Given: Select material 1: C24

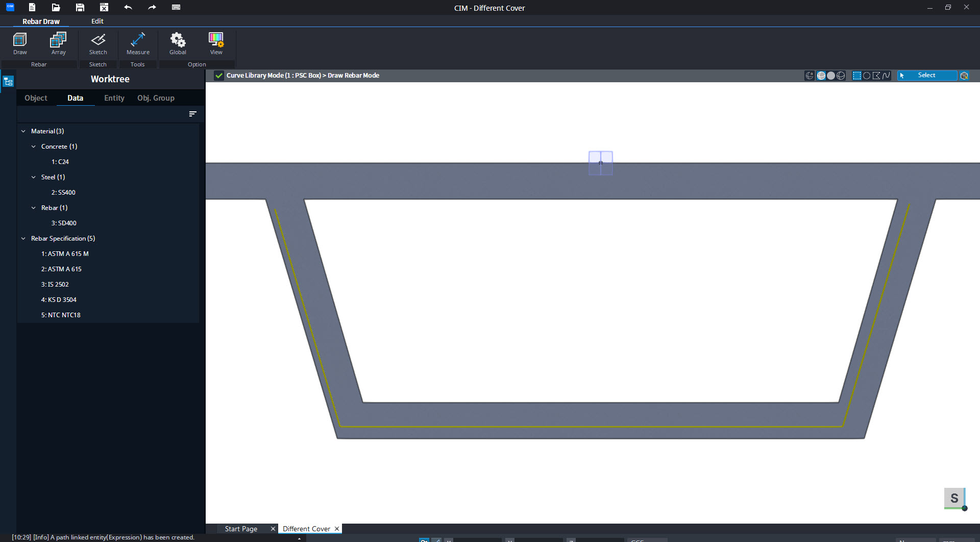Looking at the screenshot, I should coord(60,162).
